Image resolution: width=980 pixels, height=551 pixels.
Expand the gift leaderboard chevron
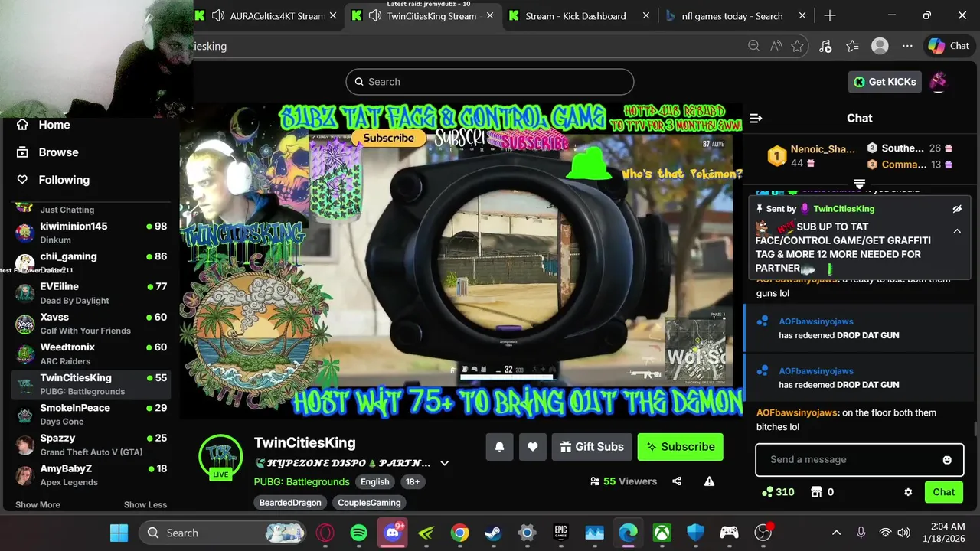point(859,184)
